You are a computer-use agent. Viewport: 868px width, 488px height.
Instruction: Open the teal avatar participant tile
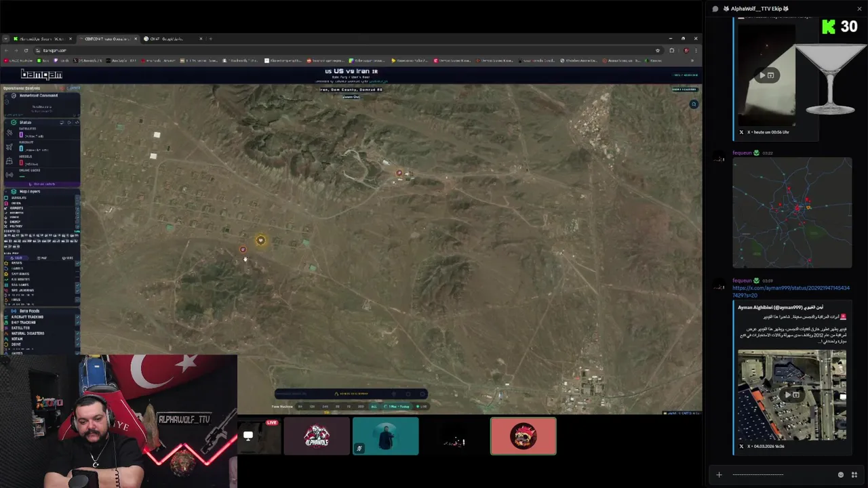(385, 436)
